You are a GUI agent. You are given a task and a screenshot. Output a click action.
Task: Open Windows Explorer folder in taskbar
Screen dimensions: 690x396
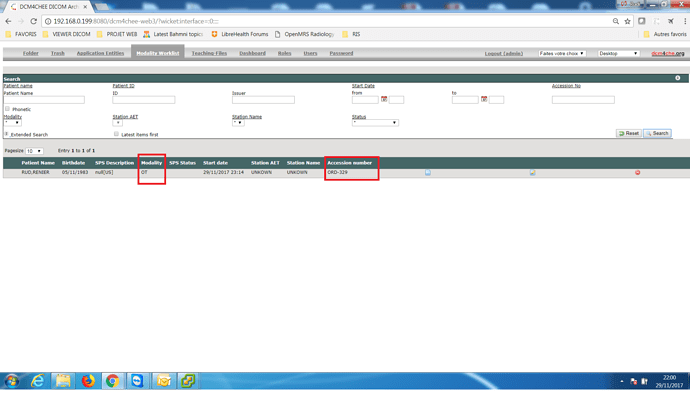[x=62, y=381]
